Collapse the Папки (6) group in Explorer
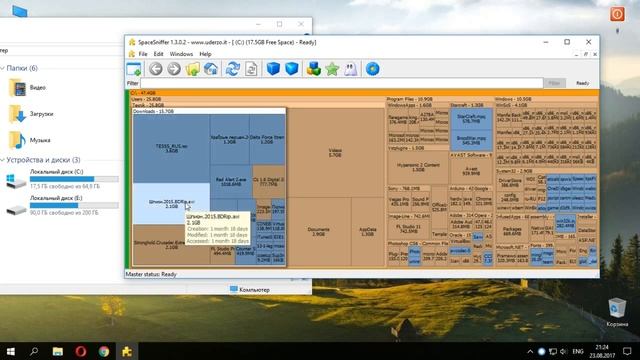 3,68
